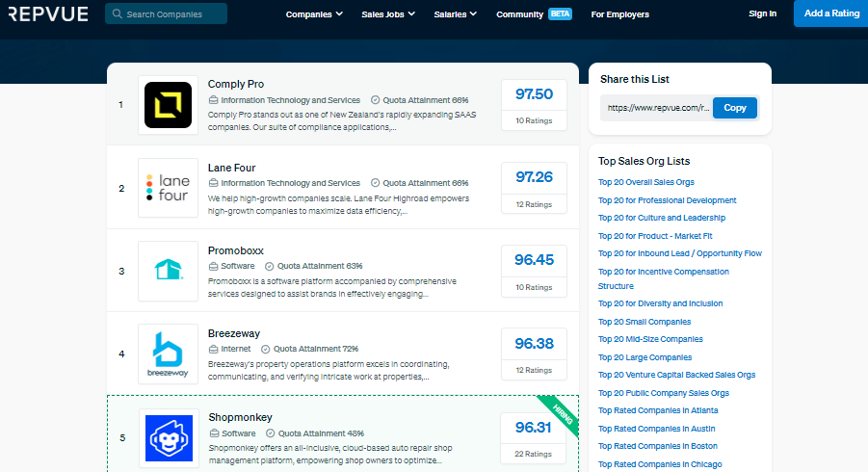868x472 pixels.
Task: Click the quota checkmark icon for Breezeway
Action: click(x=265, y=349)
